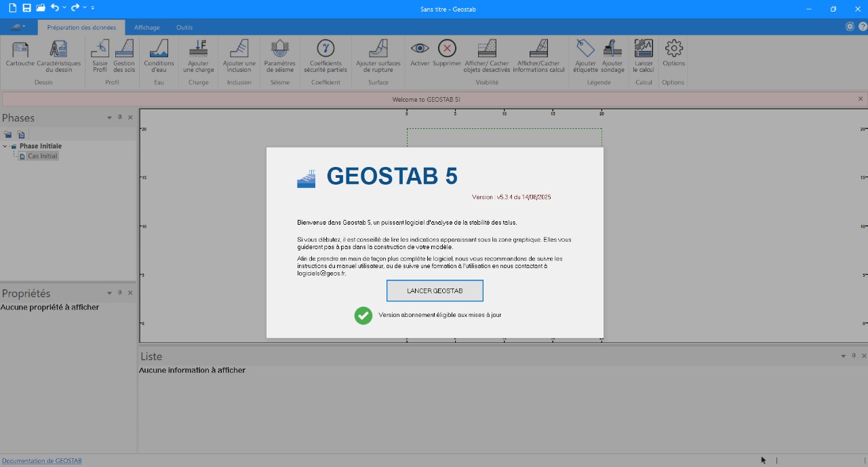Switch to the Outils tab
Screen dimensions: 868x467
click(184, 28)
